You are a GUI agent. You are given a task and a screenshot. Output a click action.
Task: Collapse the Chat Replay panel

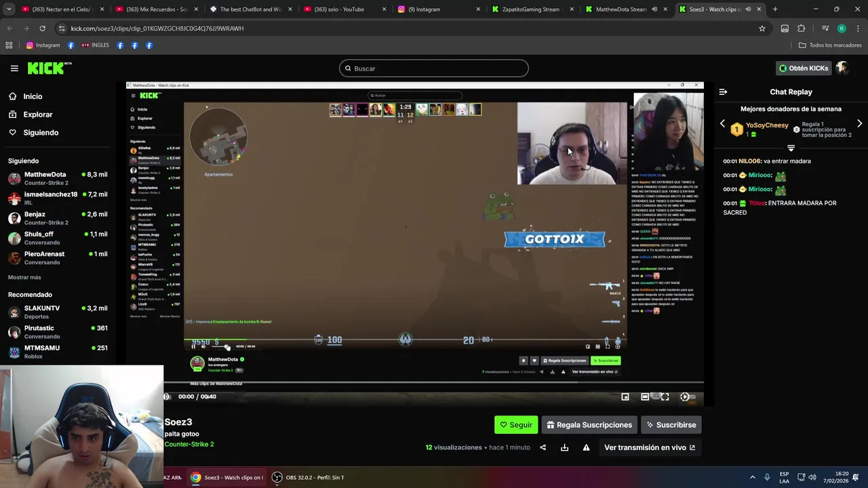[x=723, y=91]
